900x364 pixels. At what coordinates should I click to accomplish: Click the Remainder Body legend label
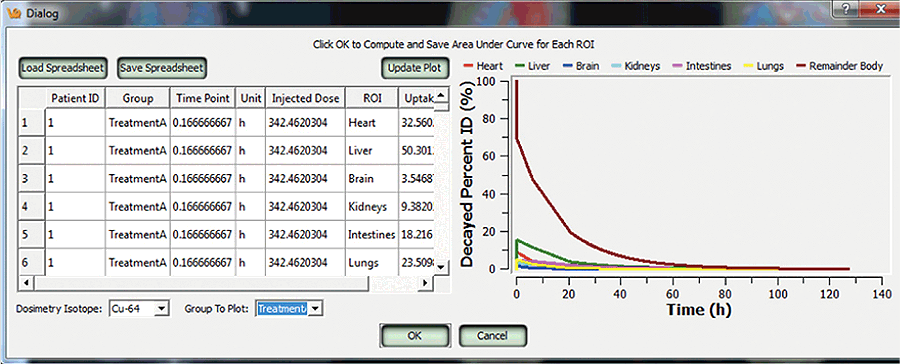point(846,66)
